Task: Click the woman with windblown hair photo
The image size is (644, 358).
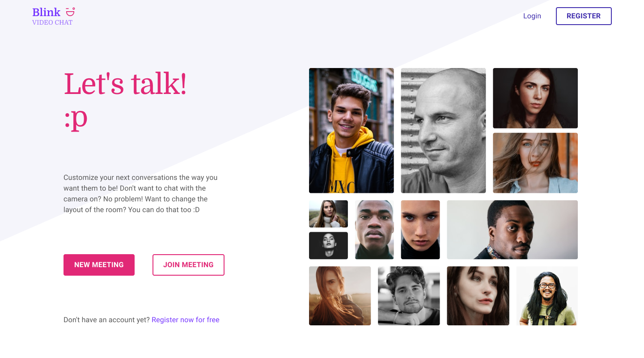Action: (x=535, y=163)
